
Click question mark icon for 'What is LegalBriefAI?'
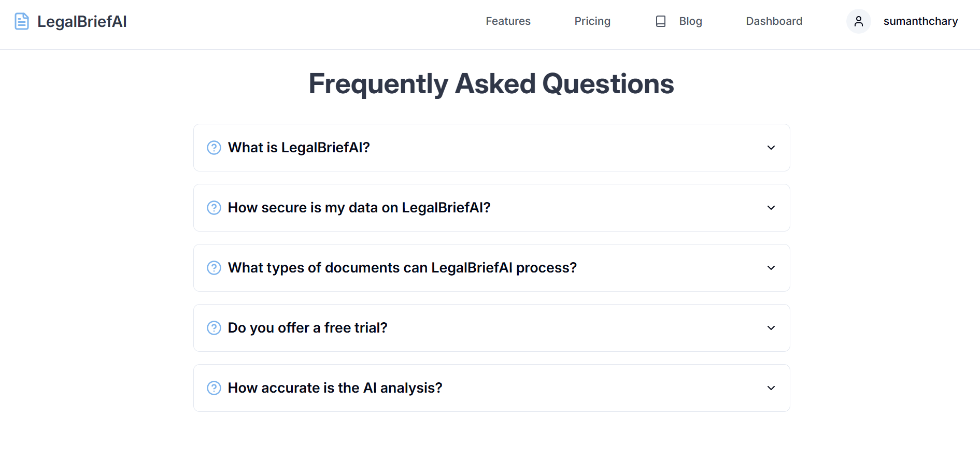tap(214, 148)
